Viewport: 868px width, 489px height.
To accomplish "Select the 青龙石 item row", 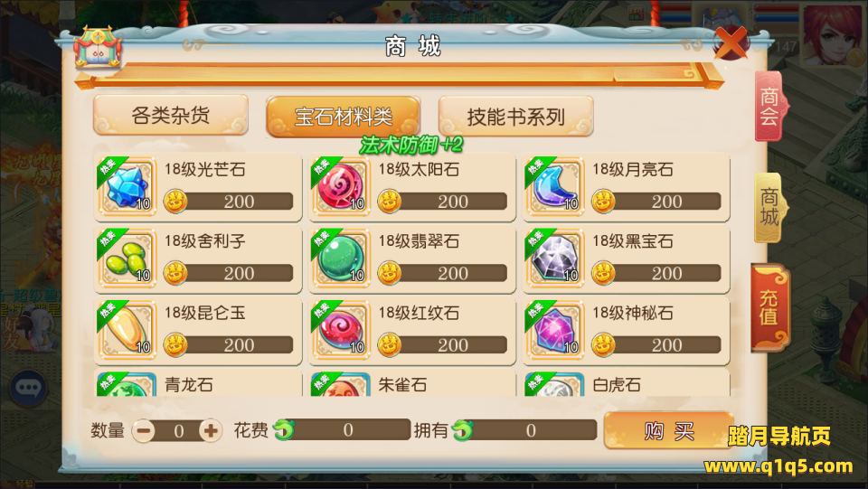I will (198, 383).
